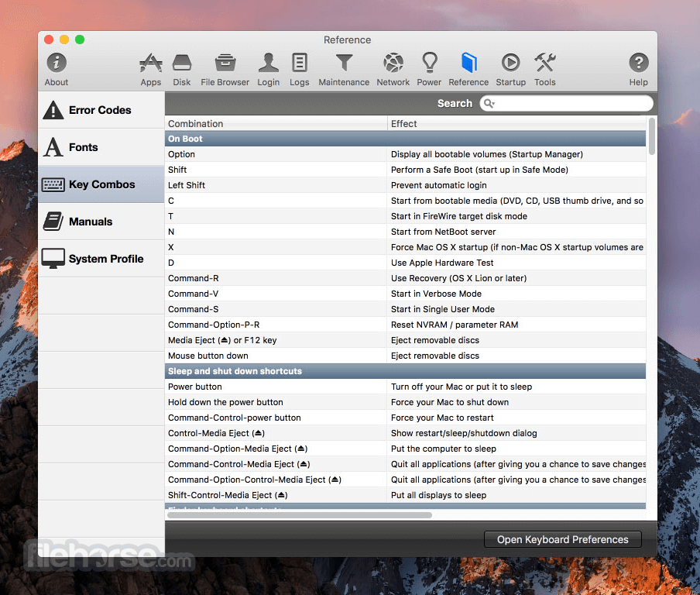Open the File Browser tool
700x595 pixels.
[x=225, y=69]
